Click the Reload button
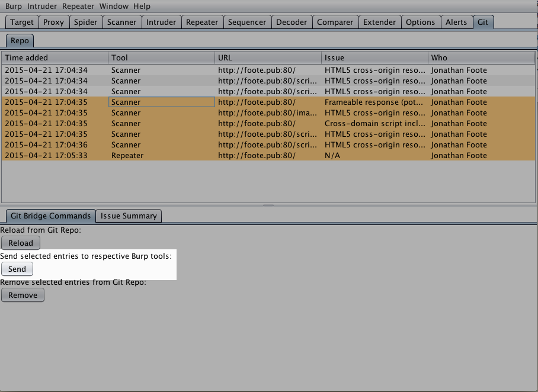The image size is (538, 392). (21, 243)
